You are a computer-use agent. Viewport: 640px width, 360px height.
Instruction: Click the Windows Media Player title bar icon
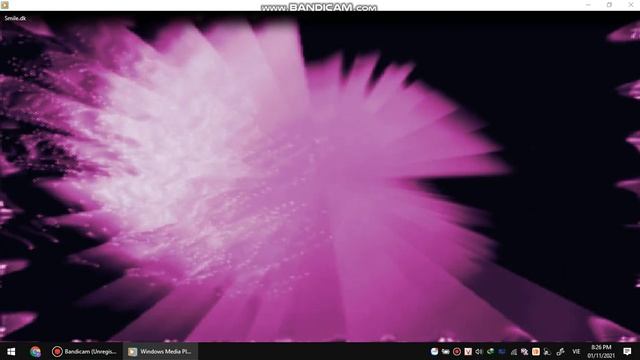point(4,5)
